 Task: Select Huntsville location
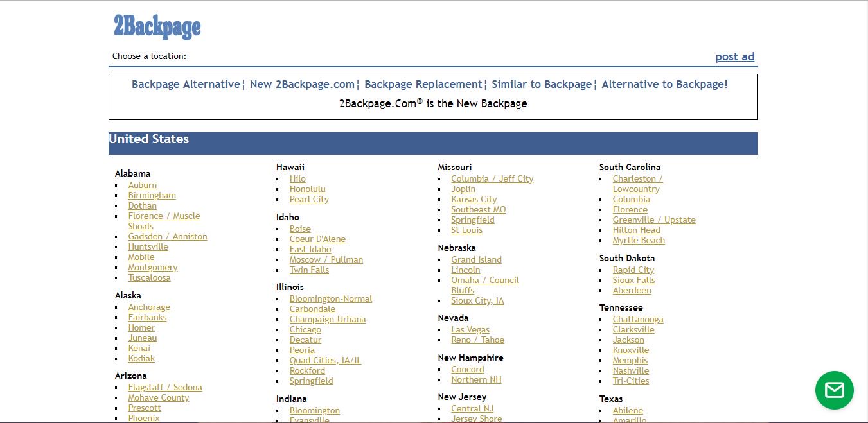click(148, 246)
